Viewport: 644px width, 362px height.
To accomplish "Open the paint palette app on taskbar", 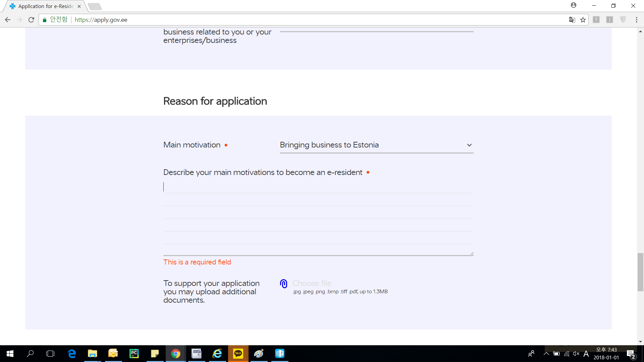I will [259, 354].
